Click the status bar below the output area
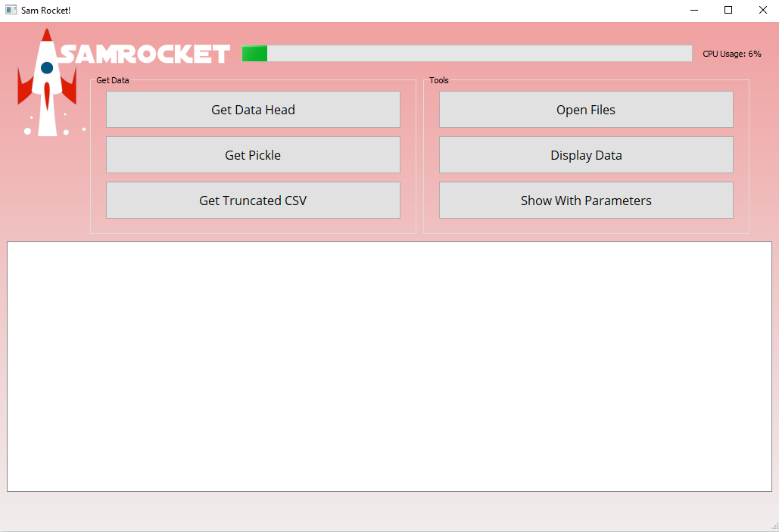Viewport: 779px width, 532px height. pos(388,511)
